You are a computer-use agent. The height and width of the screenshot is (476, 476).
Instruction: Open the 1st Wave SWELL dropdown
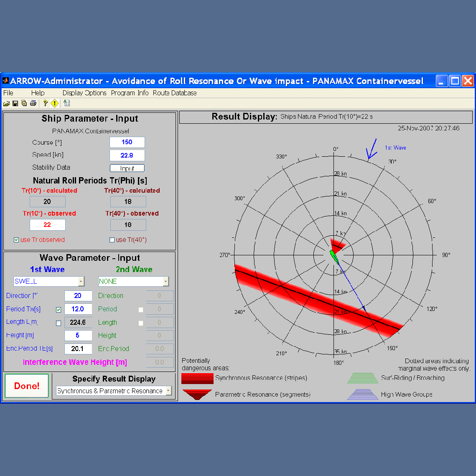[x=81, y=282]
